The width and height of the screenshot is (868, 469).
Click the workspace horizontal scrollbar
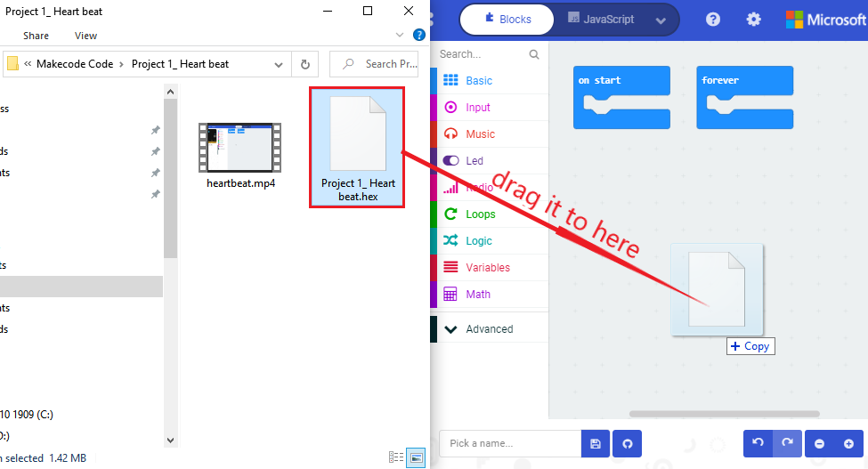point(724,414)
